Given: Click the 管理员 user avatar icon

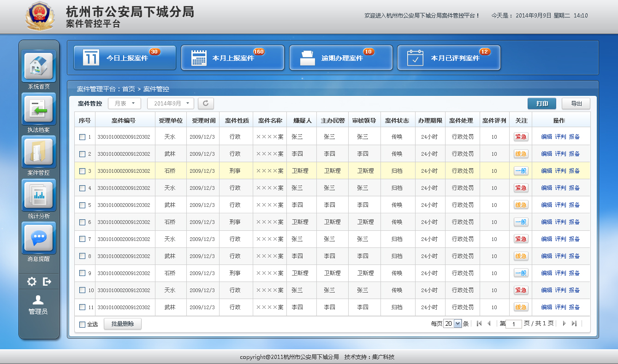Looking at the screenshot, I should [x=38, y=300].
